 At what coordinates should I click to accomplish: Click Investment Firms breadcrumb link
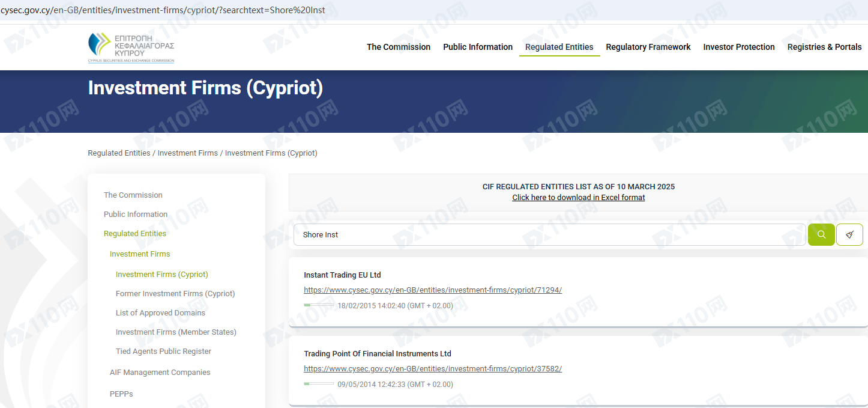(x=187, y=153)
